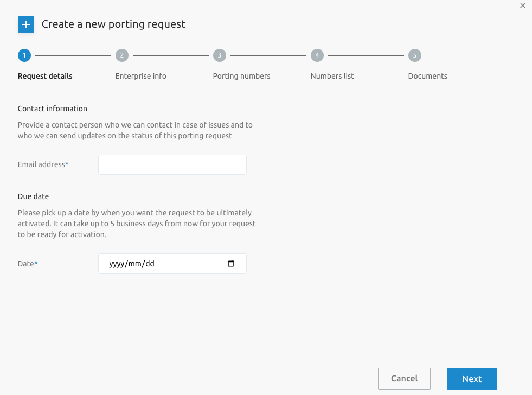Click the Cancel button

pos(404,379)
